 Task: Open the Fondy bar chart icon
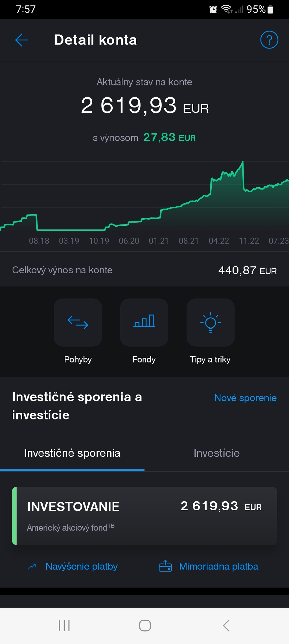[x=144, y=322]
